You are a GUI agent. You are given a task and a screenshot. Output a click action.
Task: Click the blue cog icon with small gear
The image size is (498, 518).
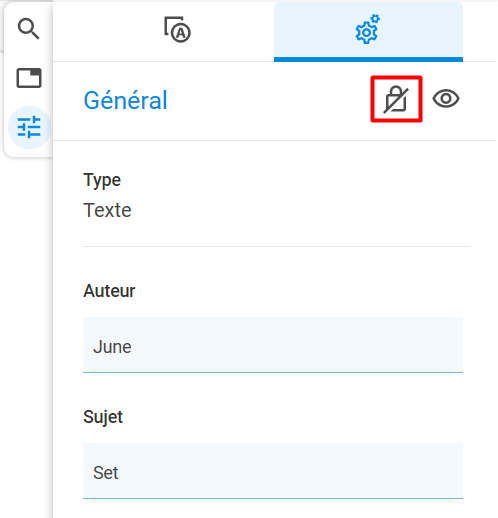point(368,29)
